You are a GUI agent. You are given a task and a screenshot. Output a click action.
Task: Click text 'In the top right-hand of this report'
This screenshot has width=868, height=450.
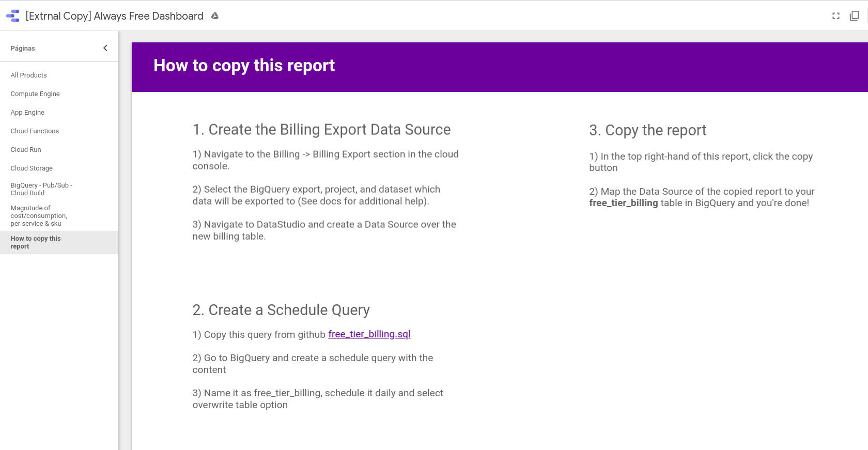tap(675, 157)
